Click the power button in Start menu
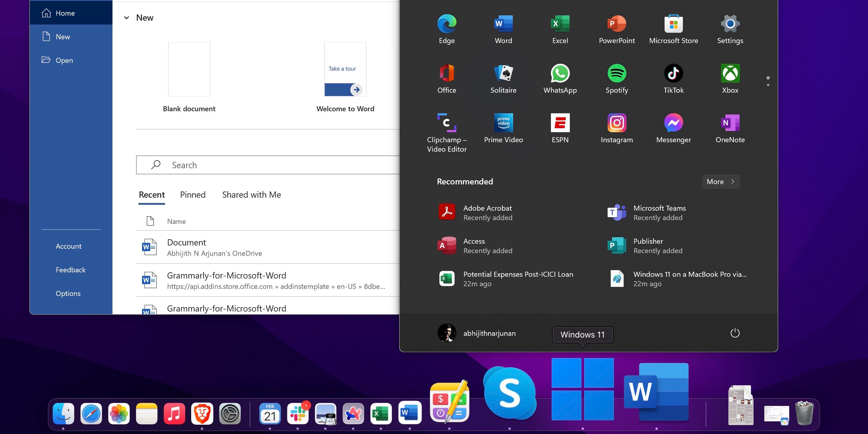The image size is (868, 434). click(x=735, y=333)
